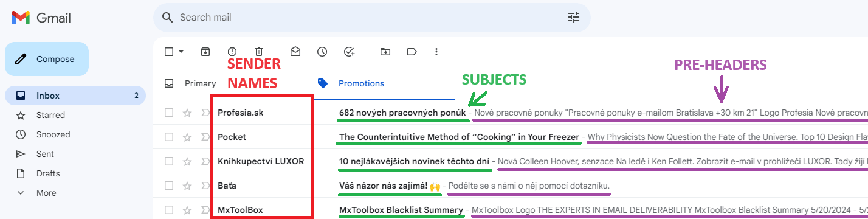Check the Baťa email checkbox

[x=170, y=186]
